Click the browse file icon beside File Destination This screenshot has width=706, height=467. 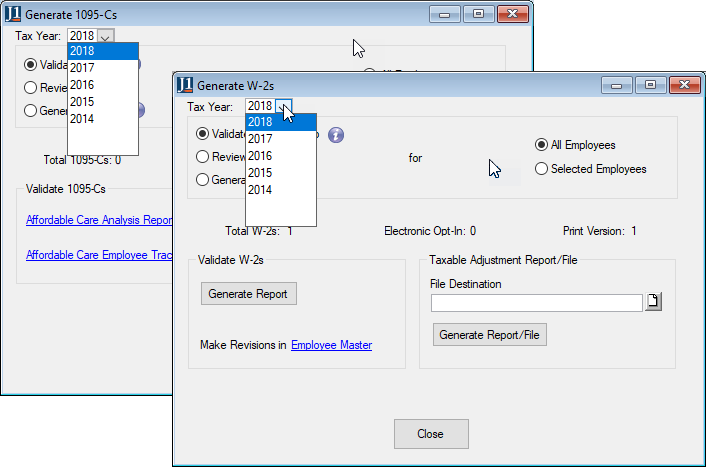[653, 302]
